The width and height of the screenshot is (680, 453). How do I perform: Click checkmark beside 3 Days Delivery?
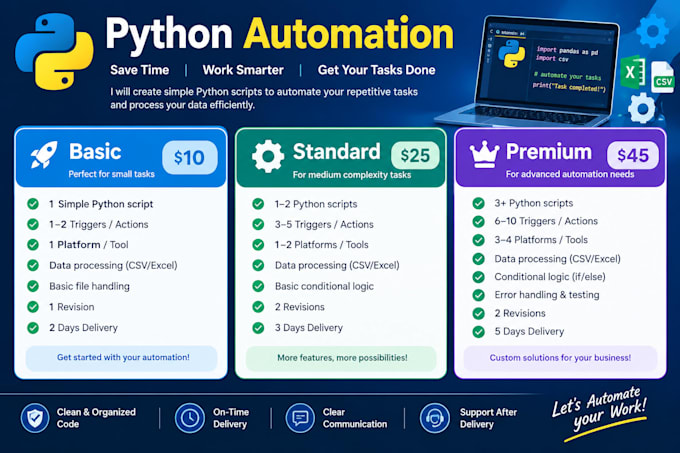coord(258,328)
